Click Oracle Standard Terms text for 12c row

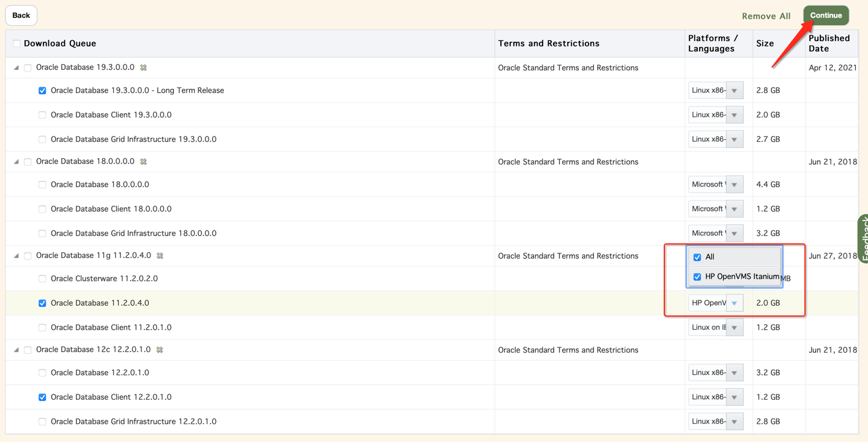tap(568, 350)
